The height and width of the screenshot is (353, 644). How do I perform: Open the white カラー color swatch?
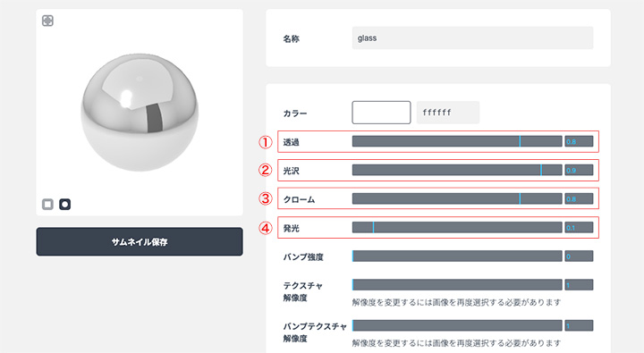point(381,113)
